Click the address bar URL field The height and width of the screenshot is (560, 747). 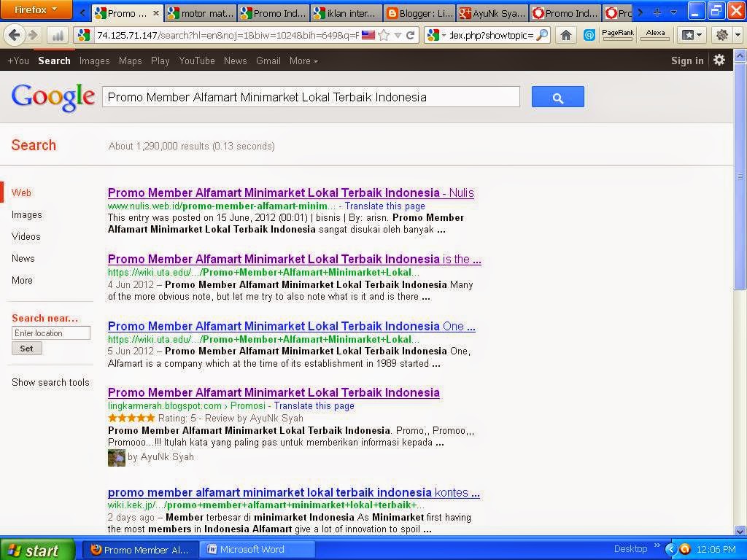(228, 35)
